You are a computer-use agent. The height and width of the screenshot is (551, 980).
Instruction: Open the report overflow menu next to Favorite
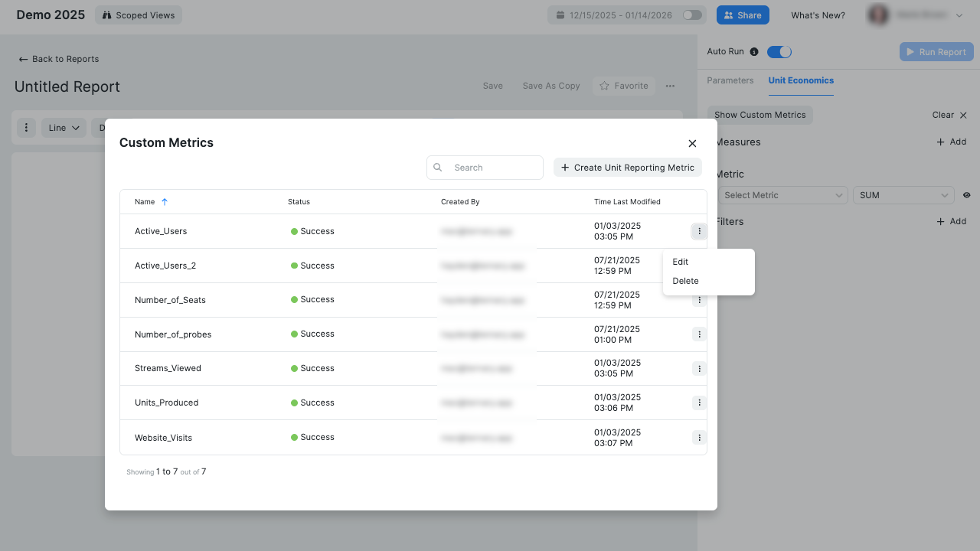click(x=670, y=86)
